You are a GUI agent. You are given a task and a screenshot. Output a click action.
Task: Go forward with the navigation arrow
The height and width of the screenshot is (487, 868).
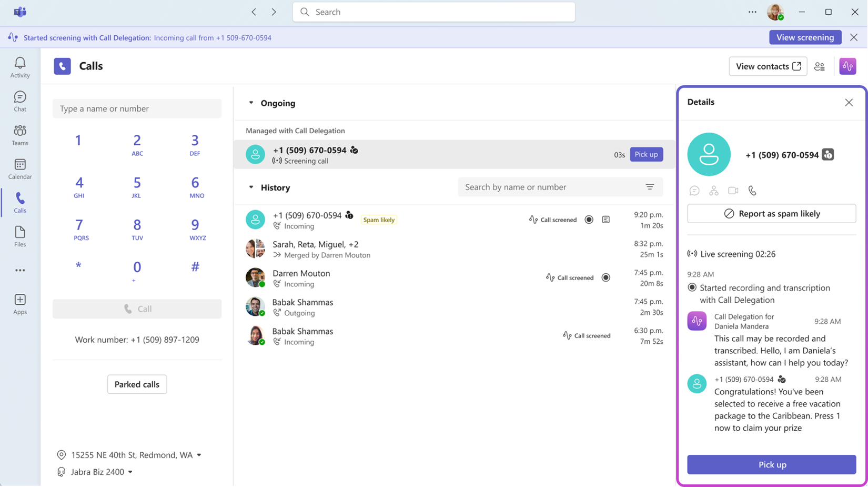tap(274, 12)
